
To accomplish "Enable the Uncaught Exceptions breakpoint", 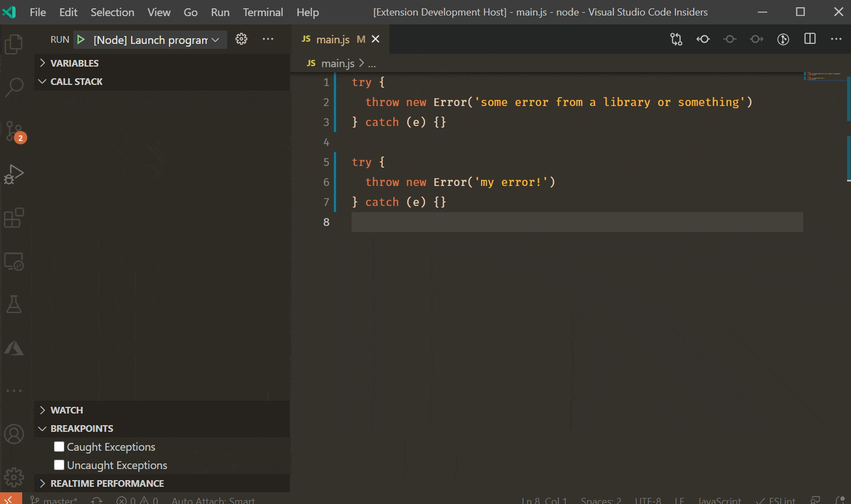I will (59, 465).
